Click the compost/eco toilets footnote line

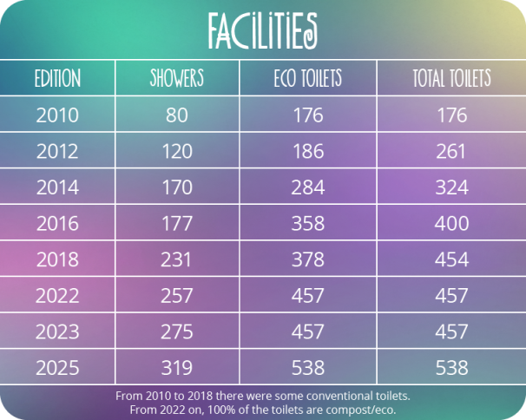click(x=263, y=410)
